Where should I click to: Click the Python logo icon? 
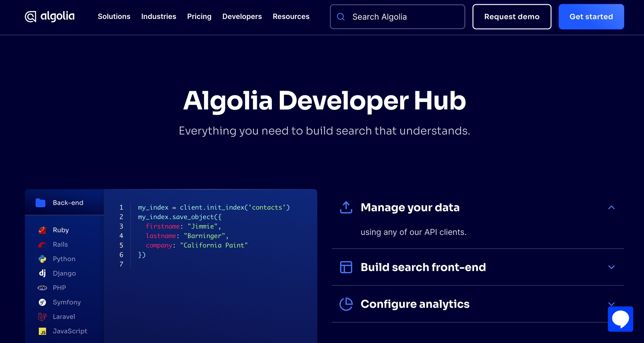pyautogui.click(x=42, y=259)
